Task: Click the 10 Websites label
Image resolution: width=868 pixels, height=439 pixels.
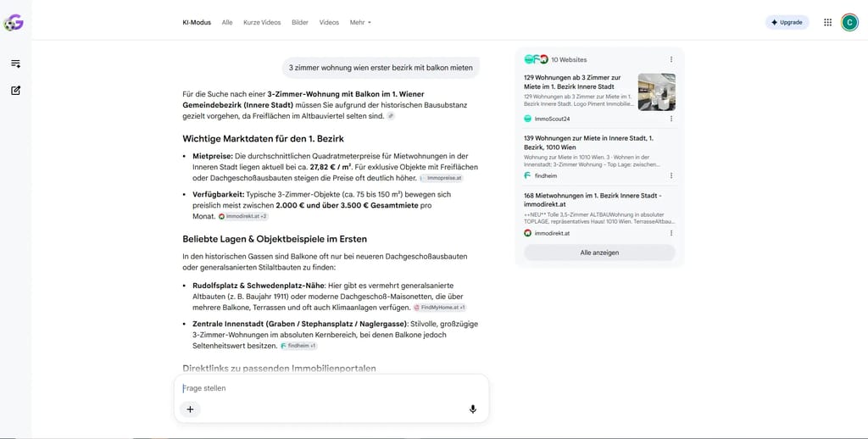Action: (x=569, y=60)
